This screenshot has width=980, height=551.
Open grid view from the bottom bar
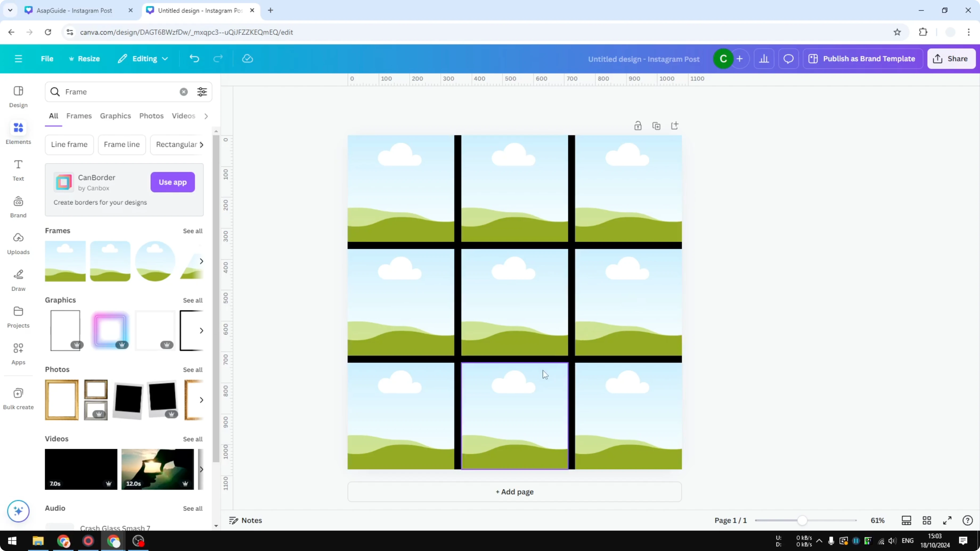927,520
